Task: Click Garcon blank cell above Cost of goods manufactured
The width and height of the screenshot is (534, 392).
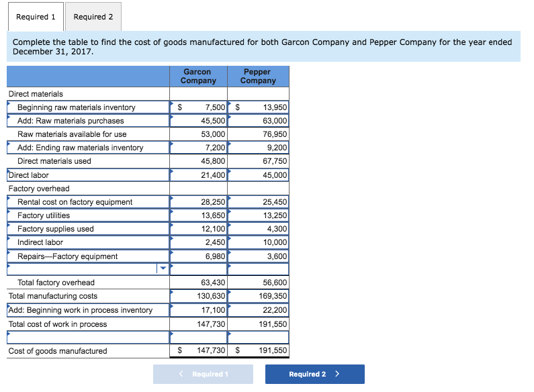Action: (x=199, y=337)
